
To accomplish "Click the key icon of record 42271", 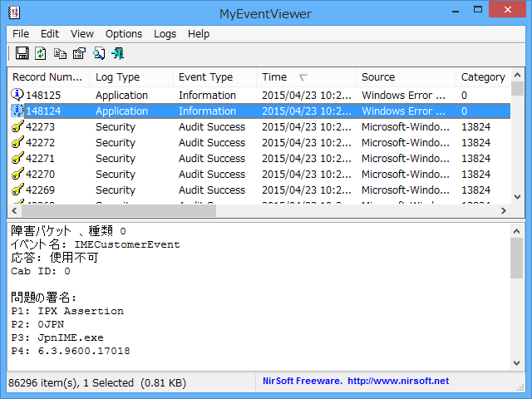I will [17, 158].
